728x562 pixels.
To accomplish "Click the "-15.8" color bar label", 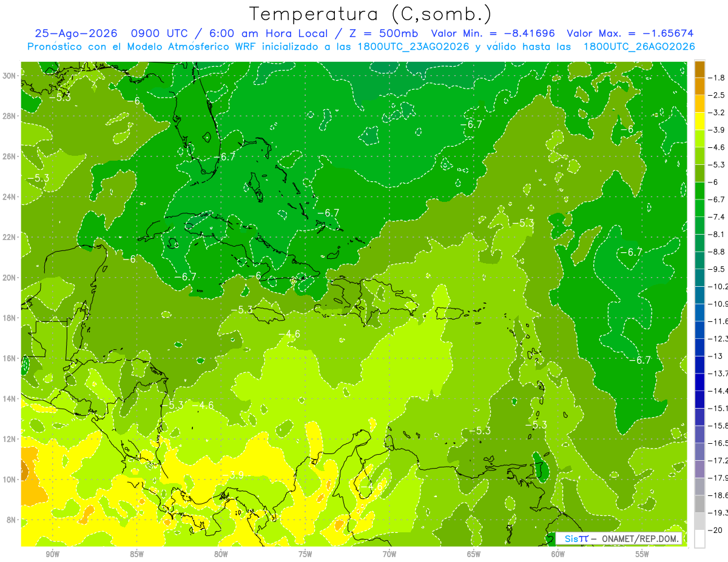I will tap(719, 426).
